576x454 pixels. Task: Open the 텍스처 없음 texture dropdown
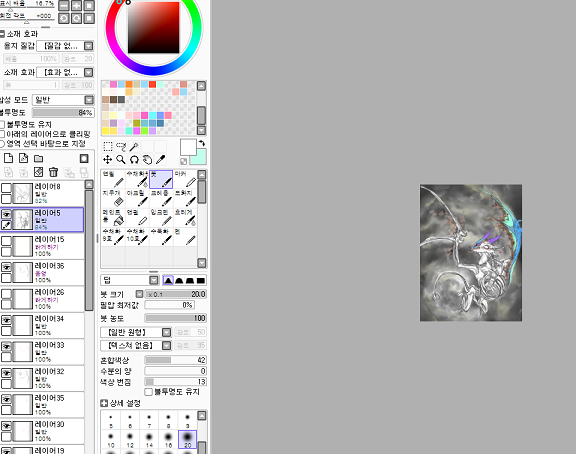click(x=136, y=346)
